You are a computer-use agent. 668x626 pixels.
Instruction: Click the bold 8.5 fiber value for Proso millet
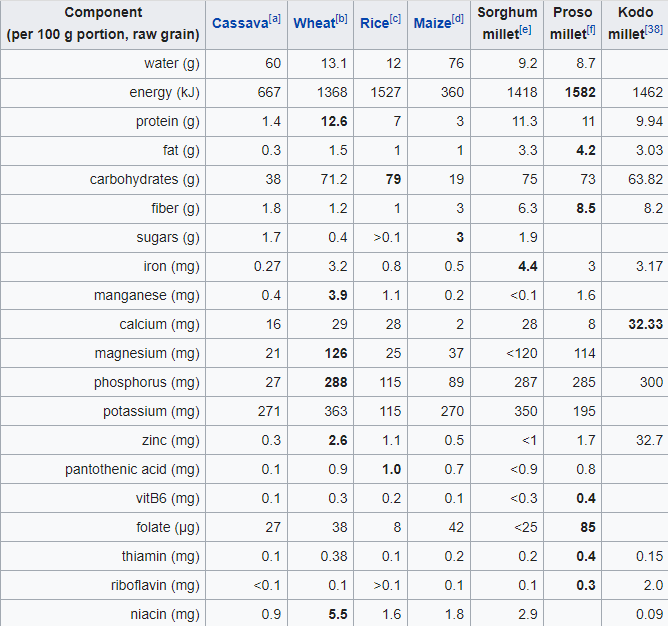[586, 208]
